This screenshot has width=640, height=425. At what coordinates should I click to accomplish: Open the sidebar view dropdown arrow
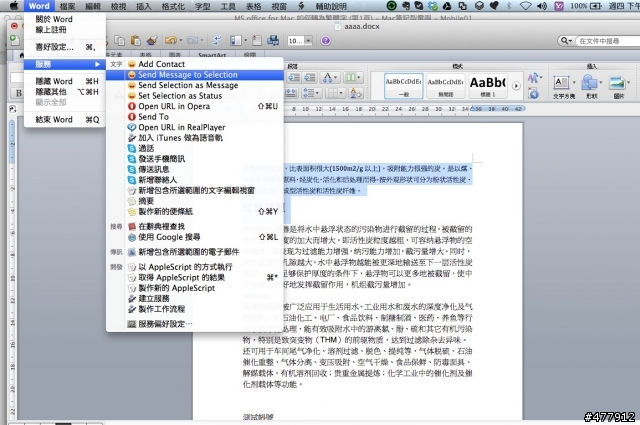[245, 40]
